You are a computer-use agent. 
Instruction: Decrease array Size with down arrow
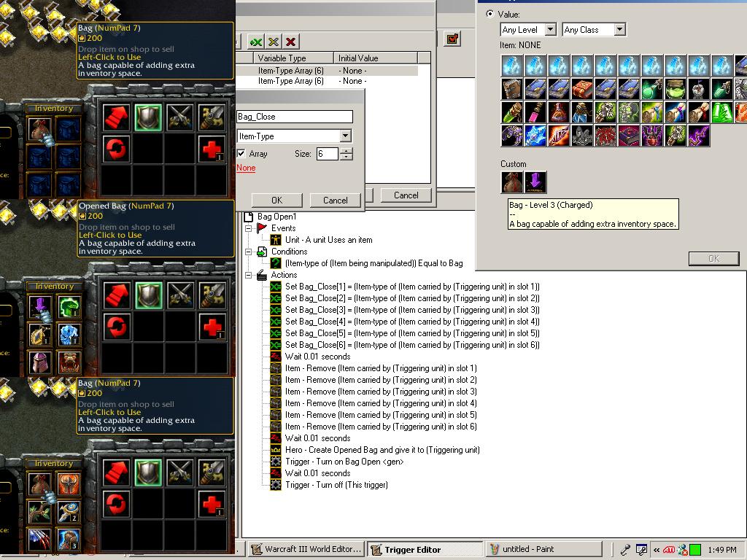[x=347, y=157]
